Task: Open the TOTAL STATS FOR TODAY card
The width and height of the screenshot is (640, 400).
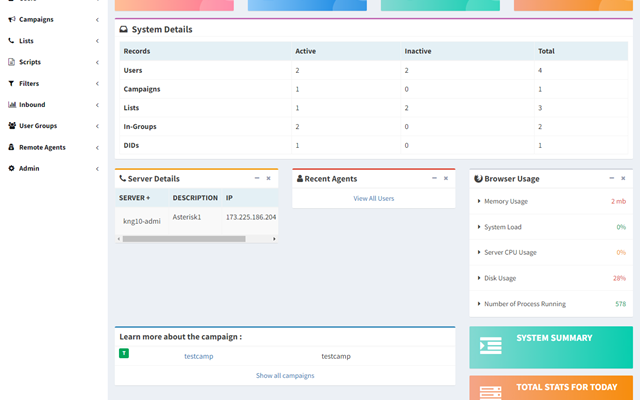Action: pos(551,388)
